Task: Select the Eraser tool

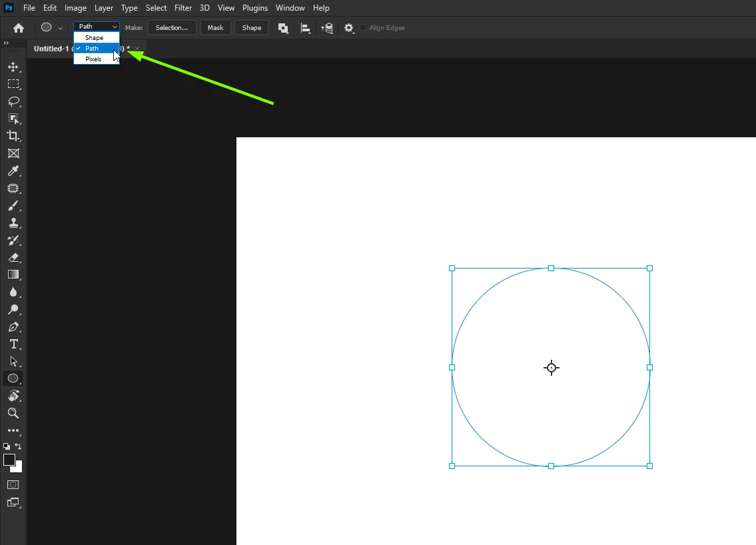Action: (x=13, y=258)
